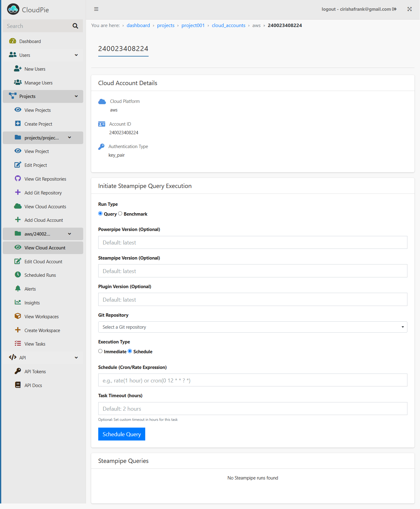
Task: Open the Git Repository dropdown
Action: [x=253, y=327]
